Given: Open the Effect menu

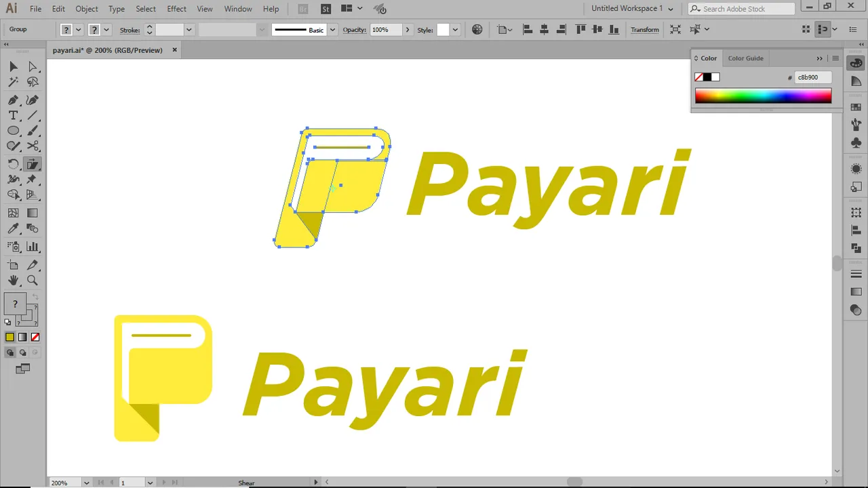Looking at the screenshot, I should click(176, 9).
